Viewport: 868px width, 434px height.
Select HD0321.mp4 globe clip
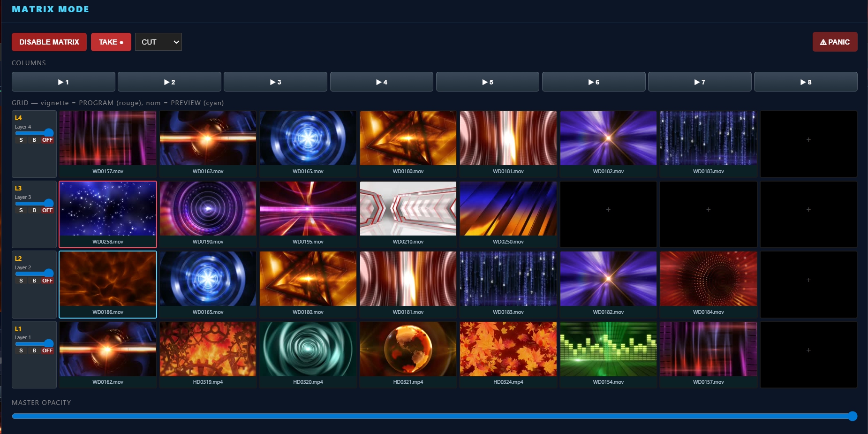click(x=408, y=355)
